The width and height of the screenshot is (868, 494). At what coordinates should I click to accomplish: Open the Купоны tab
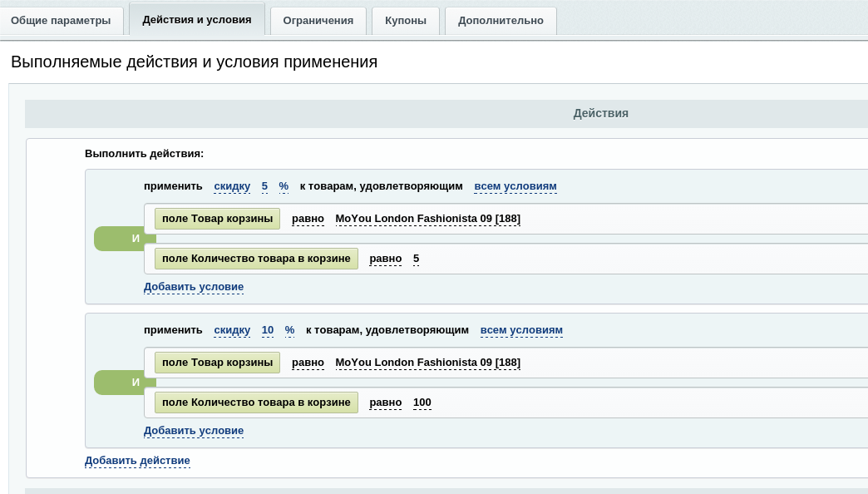point(405,21)
